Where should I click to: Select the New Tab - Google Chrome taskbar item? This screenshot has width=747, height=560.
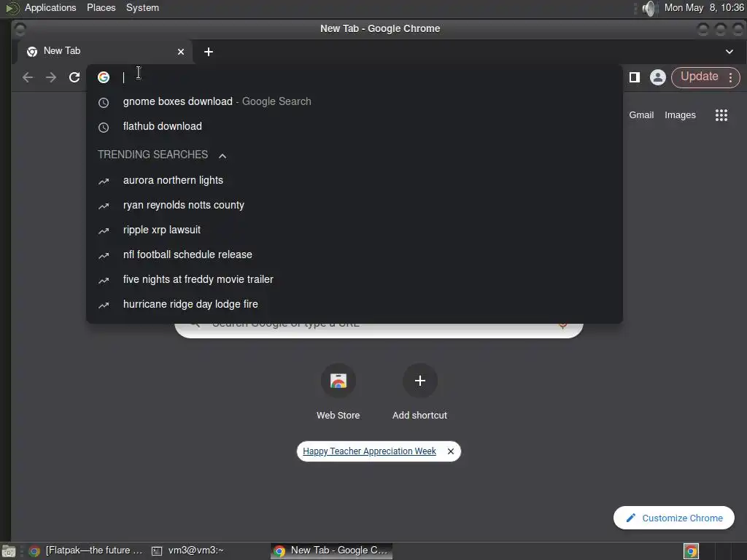pos(332,551)
